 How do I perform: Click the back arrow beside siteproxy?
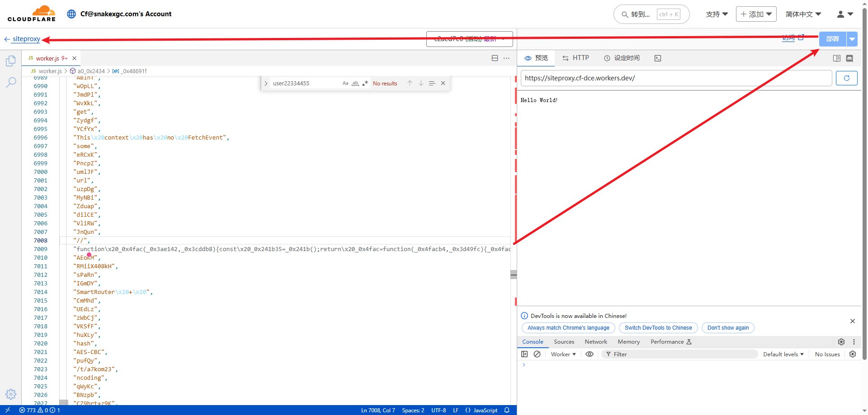click(x=7, y=39)
